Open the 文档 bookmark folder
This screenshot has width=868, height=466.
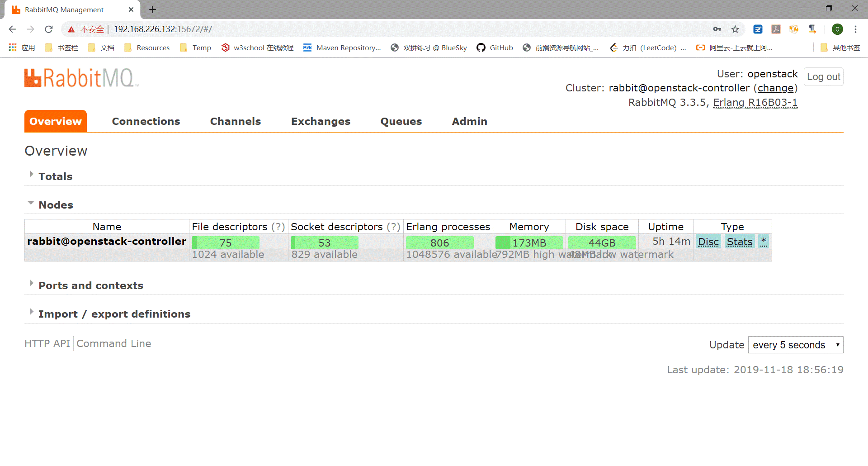101,48
